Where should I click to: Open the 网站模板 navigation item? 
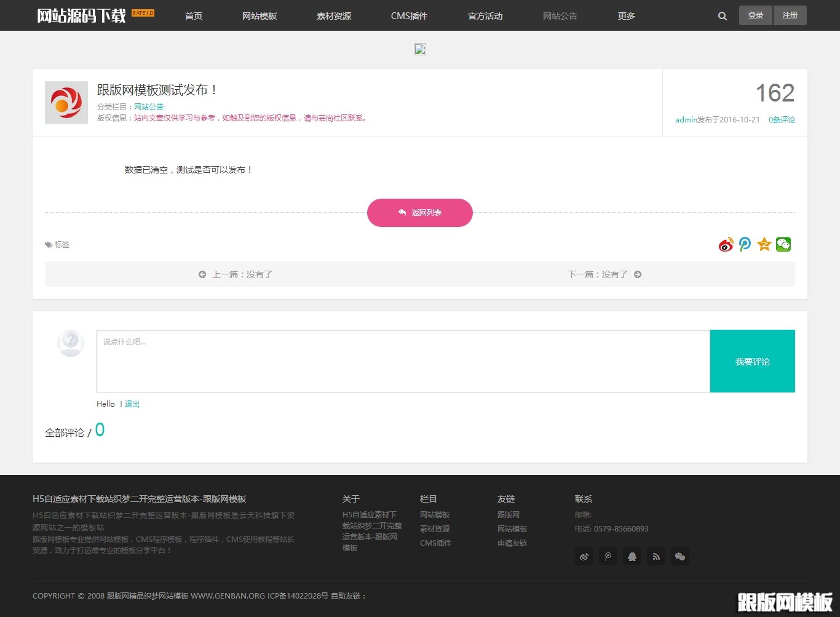tap(260, 16)
